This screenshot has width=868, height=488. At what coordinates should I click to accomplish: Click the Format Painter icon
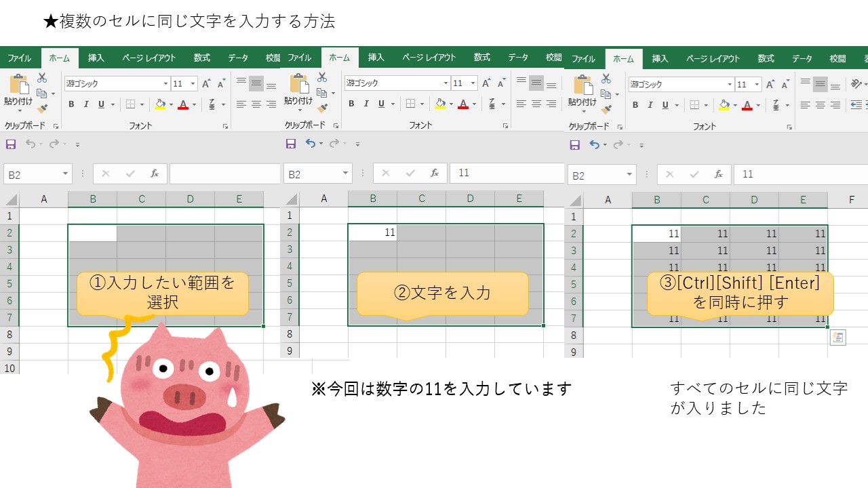click(x=41, y=109)
